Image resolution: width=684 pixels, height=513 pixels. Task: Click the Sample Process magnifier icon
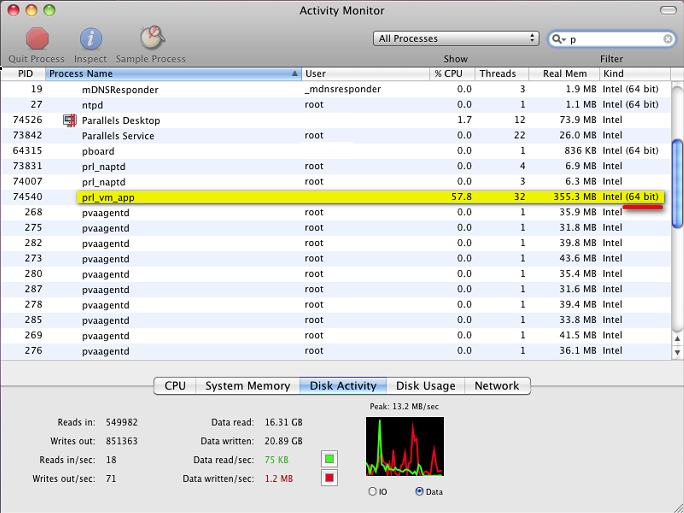(x=152, y=38)
